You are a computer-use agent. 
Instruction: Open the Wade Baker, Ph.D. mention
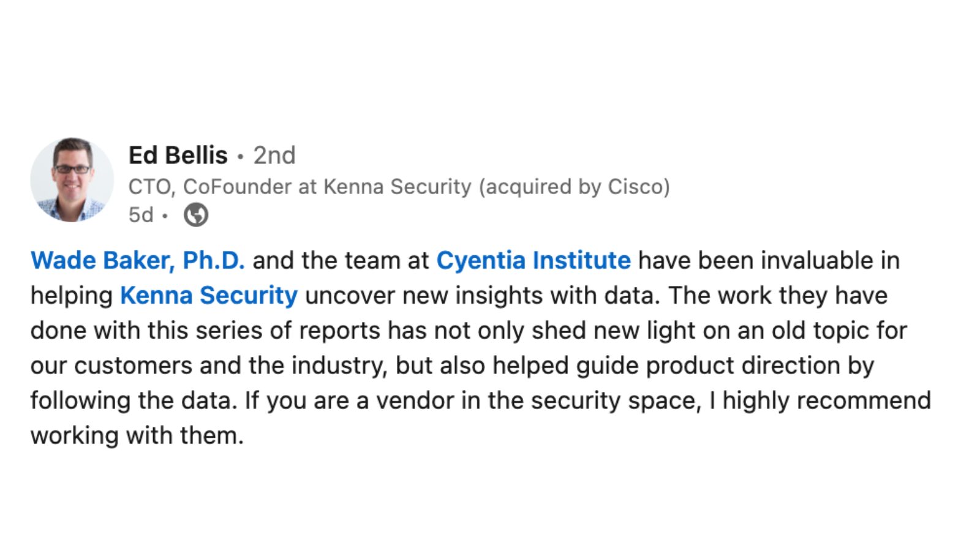[138, 260]
